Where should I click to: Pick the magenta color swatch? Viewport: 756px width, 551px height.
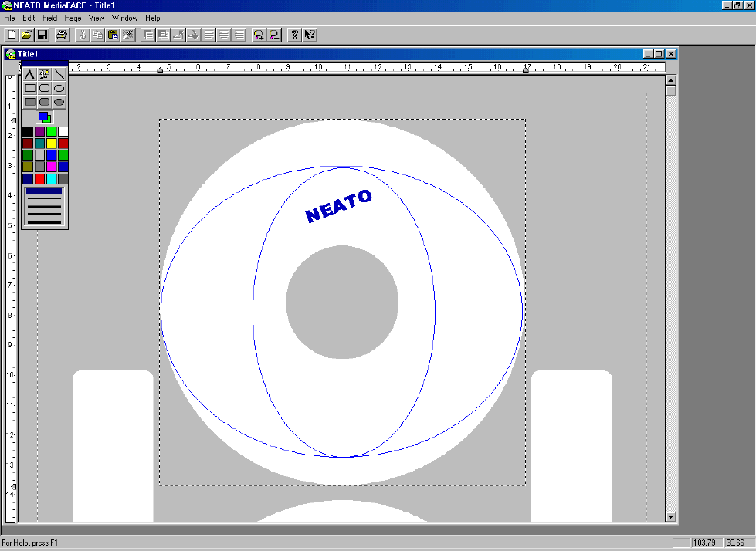[x=51, y=167]
